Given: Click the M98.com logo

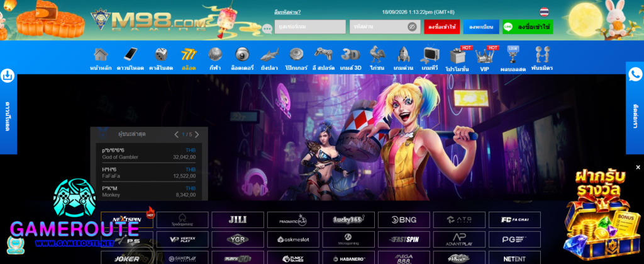Looking at the screenshot, I should click(150, 20).
